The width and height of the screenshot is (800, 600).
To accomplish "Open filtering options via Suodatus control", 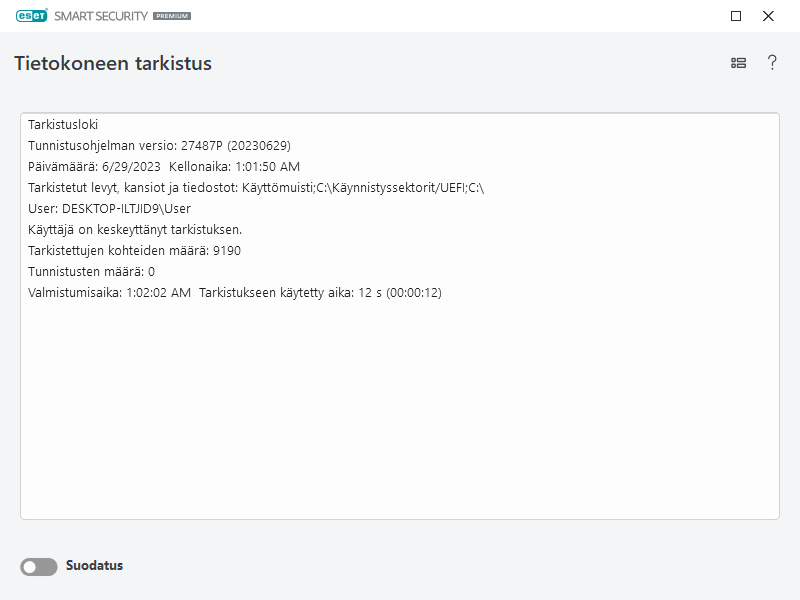I will (x=38, y=565).
